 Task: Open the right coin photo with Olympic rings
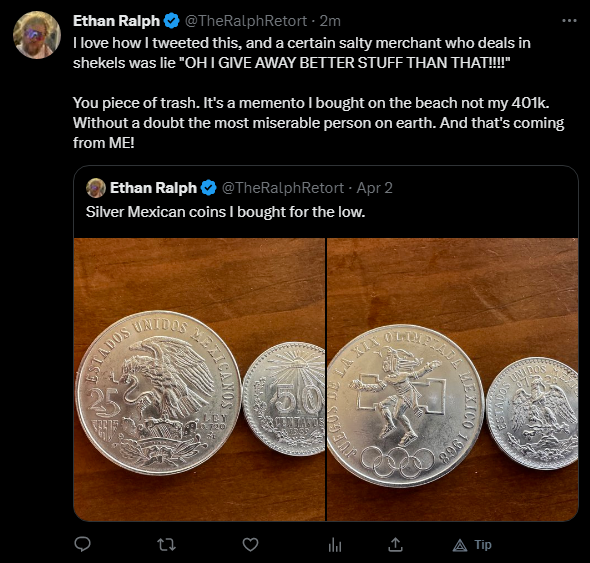453,379
